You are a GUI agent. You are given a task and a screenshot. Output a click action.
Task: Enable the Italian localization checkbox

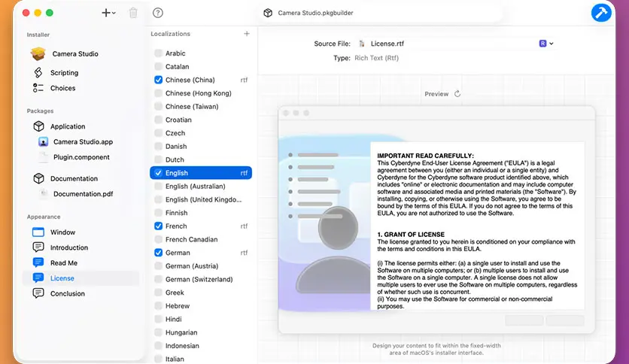159,359
